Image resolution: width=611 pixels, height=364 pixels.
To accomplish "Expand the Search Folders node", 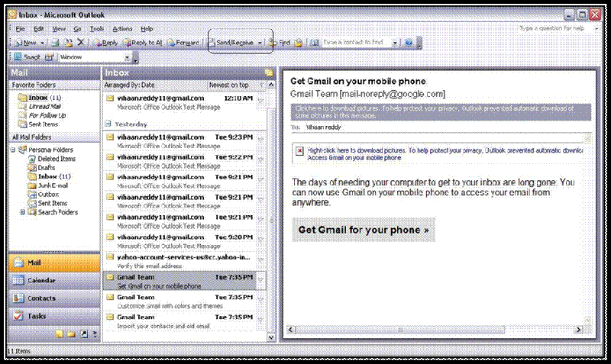I will 22,212.
